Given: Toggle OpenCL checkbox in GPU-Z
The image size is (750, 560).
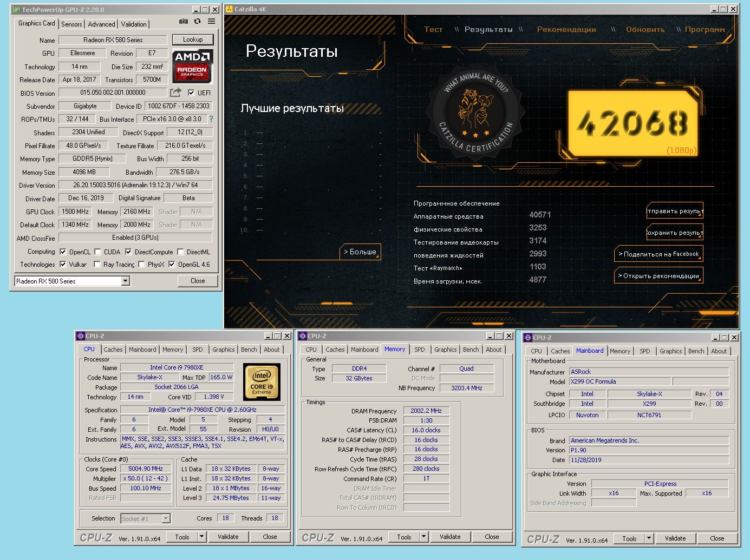Looking at the screenshot, I should click(x=63, y=252).
